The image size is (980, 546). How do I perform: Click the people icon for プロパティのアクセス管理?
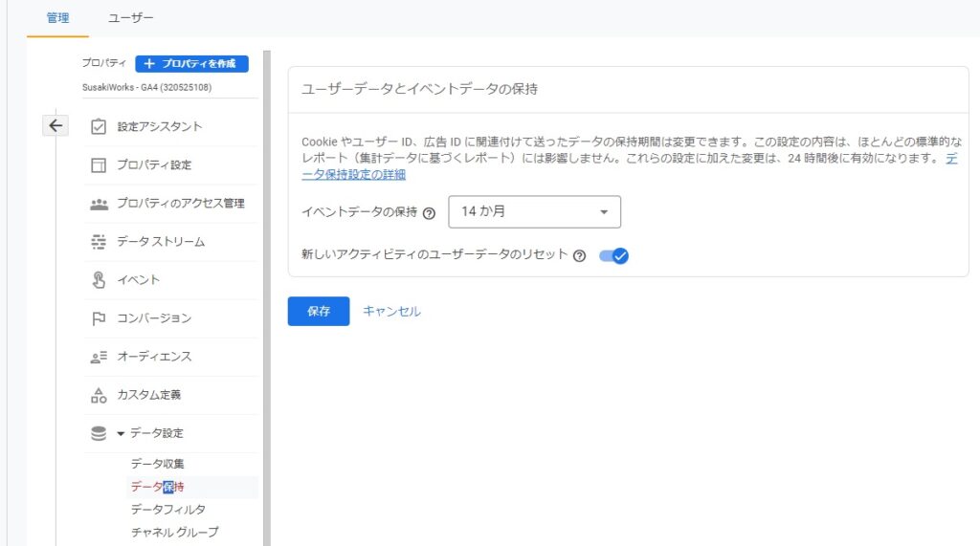[99, 204]
